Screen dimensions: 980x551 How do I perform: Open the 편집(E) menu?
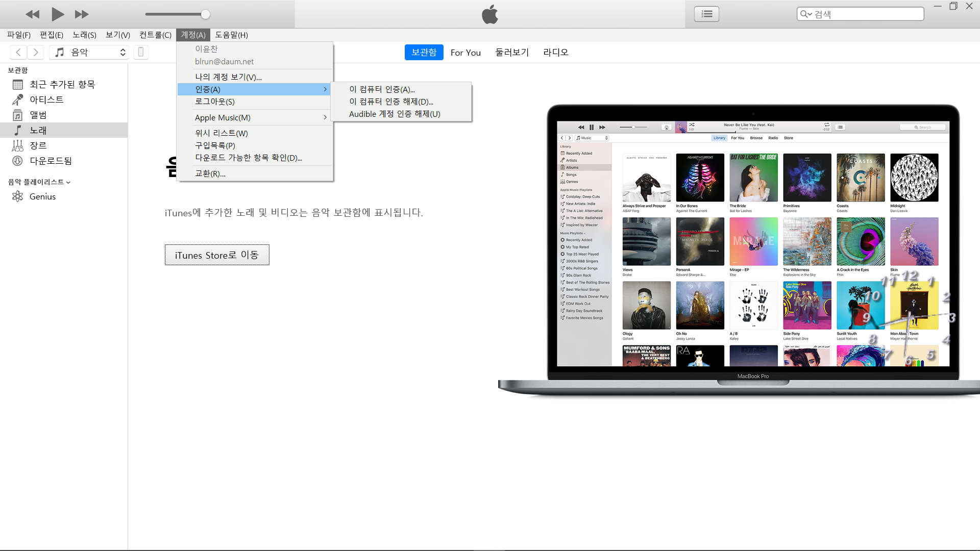52,35
